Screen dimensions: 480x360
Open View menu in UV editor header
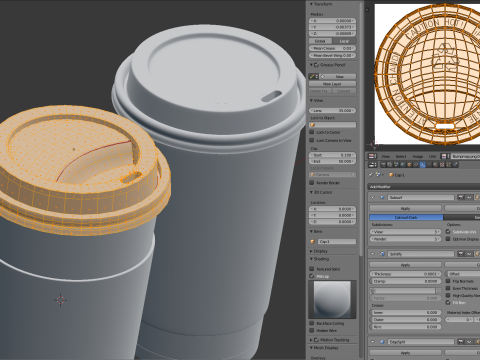click(x=386, y=156)
